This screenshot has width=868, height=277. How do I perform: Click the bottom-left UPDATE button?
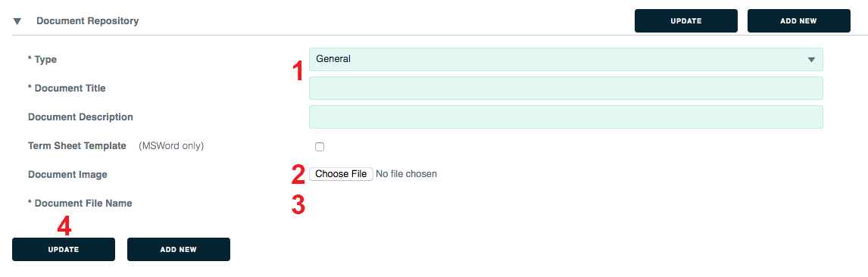[x=64, y=249]
